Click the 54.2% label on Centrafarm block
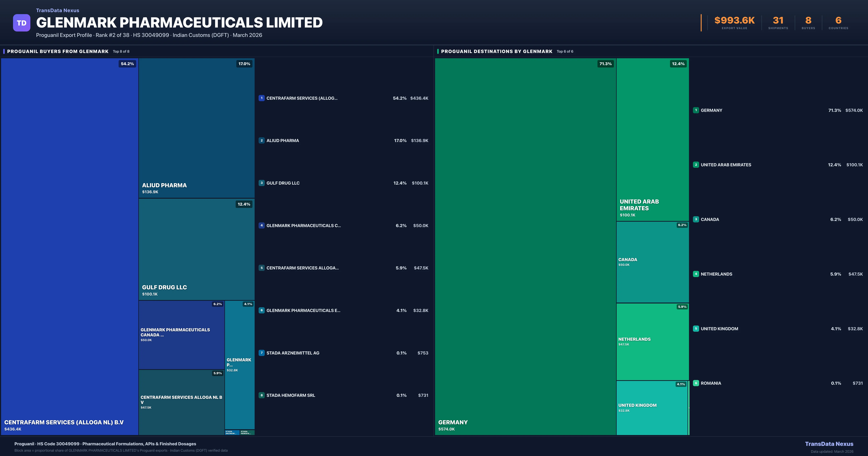The image size is (868, 456). coord(127,64)
